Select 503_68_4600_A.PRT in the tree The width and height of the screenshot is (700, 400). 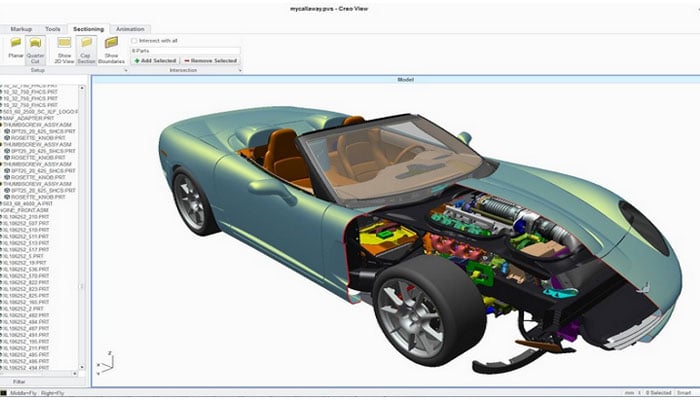click(28, 204)
